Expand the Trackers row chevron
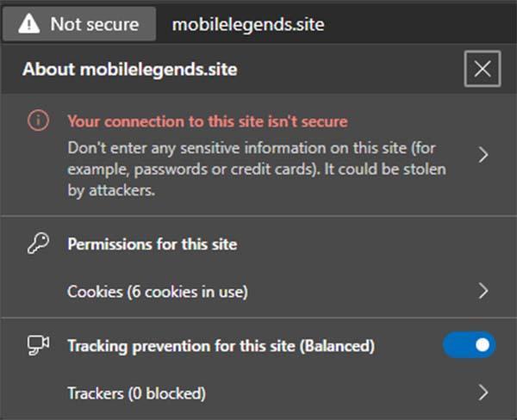This screenshot has width=517, height=420. [x=483, y=392]
